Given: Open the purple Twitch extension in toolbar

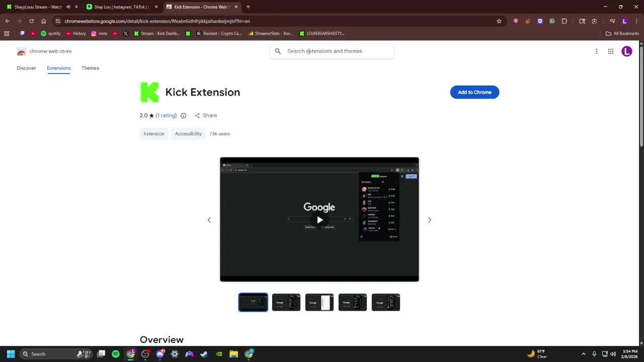Looking at the screenshot, I should (x=540, y=21).
